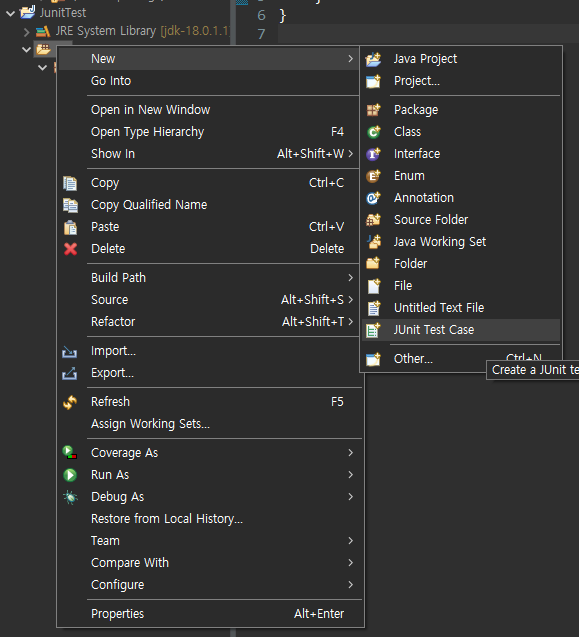This screenshot has width=579, height=637.
Task: Expand the Show In submenu arrow
Action: click(350, 154)
